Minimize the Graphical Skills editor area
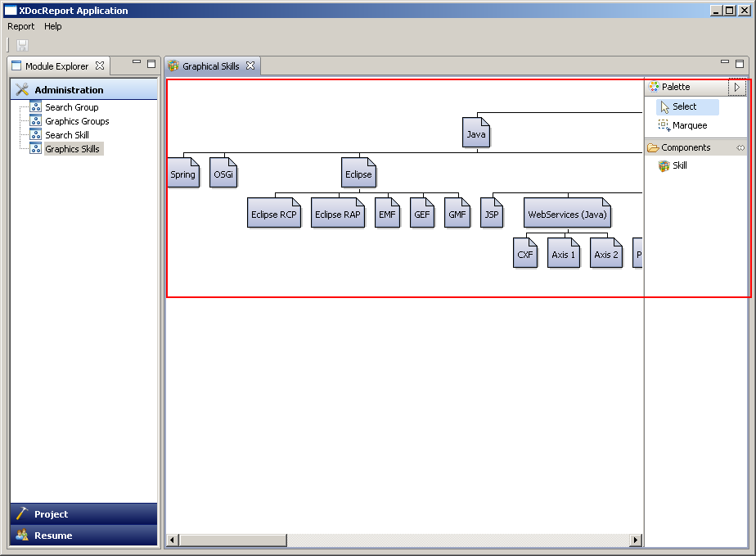756x556 pixels. [725, 62]
